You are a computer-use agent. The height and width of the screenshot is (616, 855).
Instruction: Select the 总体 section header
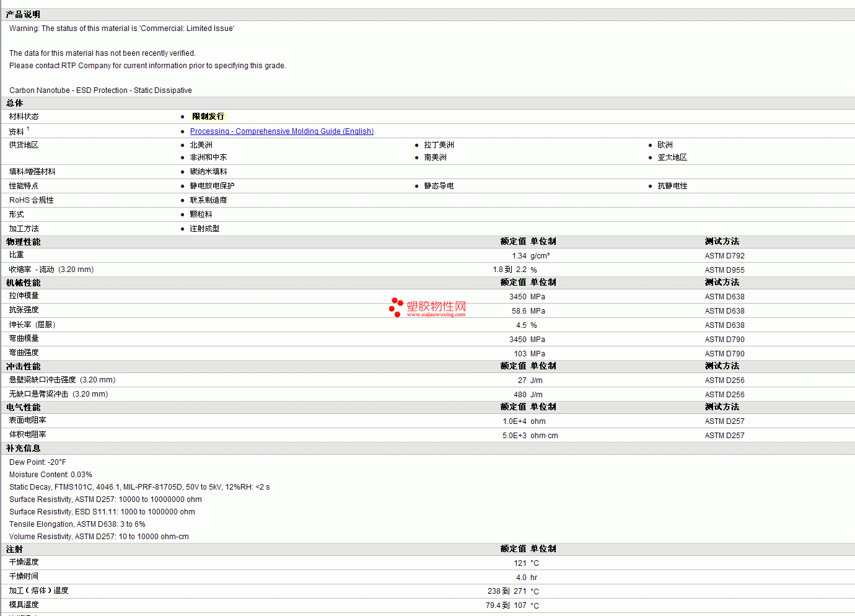pyautogui.click(x=15, y=103)
